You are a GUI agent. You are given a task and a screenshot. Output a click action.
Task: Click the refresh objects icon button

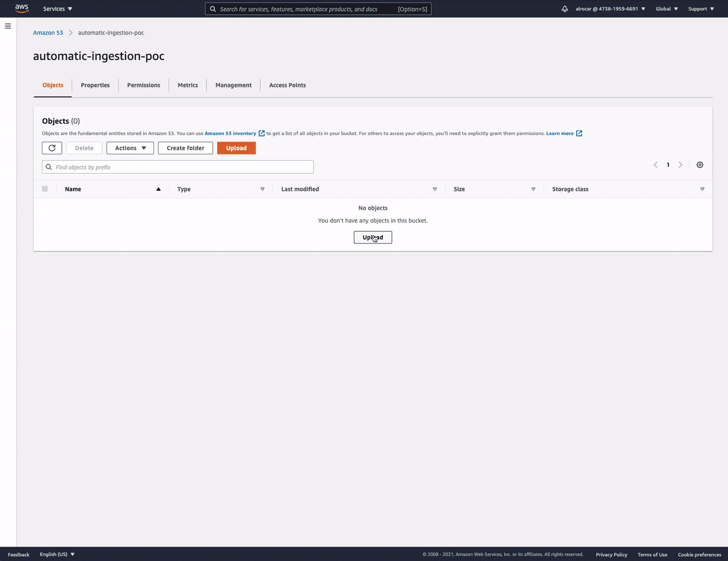coord(52,148)
